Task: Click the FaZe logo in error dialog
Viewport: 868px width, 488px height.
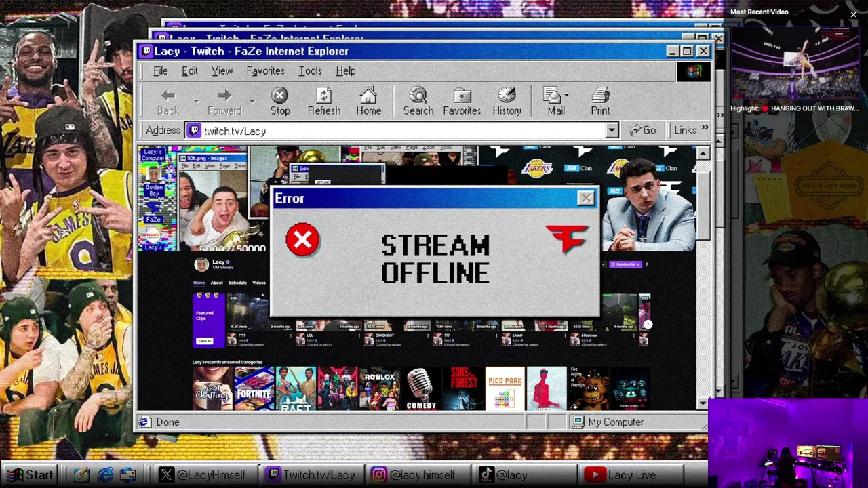Action: [567, 239]
